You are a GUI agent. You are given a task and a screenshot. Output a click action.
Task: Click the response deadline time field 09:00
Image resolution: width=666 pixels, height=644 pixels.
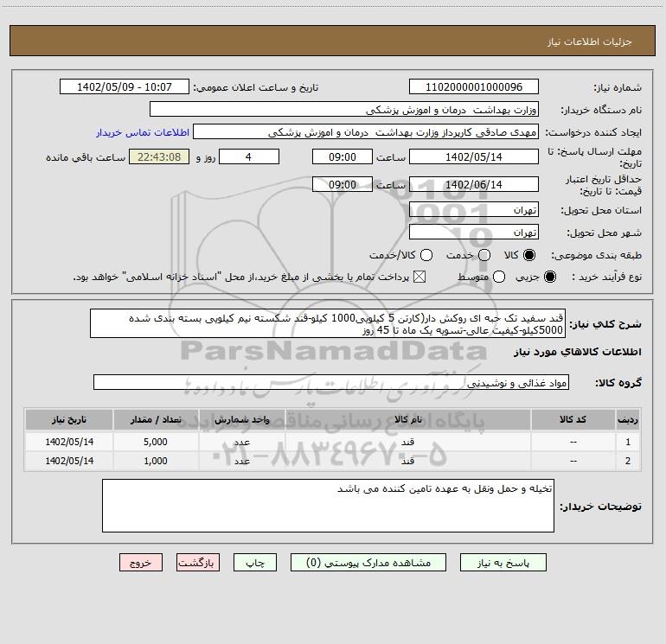click(343, 156)
